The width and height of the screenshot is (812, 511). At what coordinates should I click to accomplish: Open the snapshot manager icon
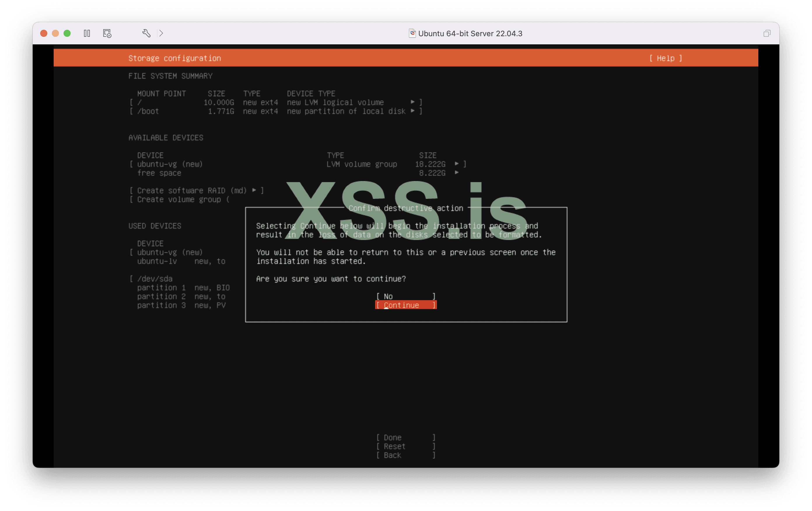107,33
